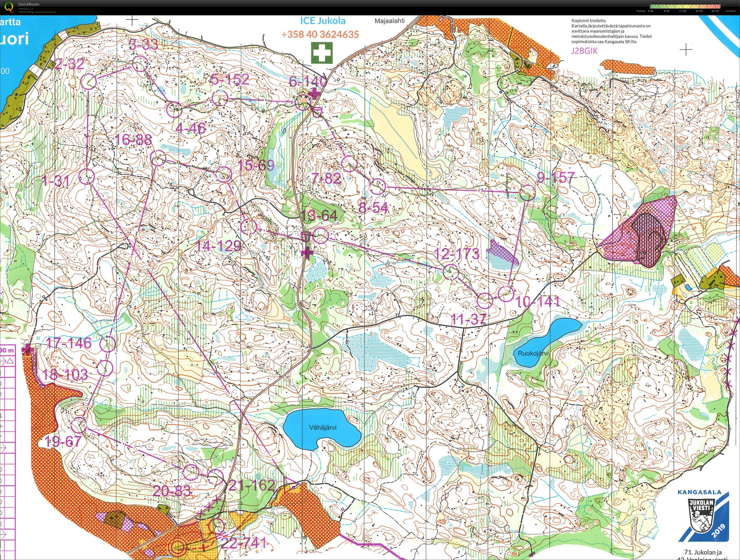
Task: Click control label 12-173
Action: (457, 254)
